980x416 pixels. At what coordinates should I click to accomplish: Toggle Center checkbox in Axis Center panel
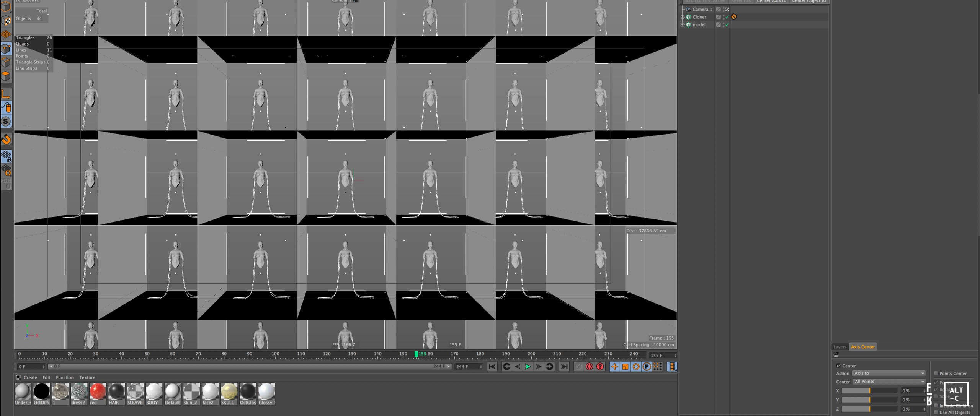tap(838, 366)
